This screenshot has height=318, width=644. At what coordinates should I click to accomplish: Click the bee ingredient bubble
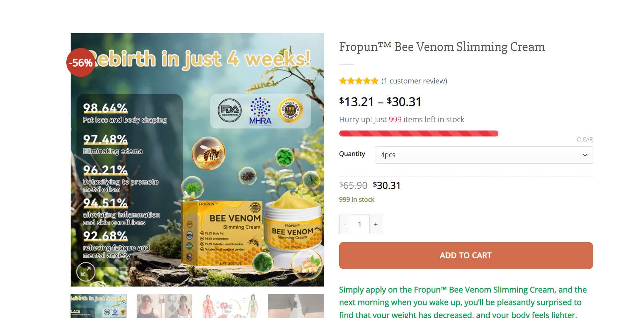209,153
